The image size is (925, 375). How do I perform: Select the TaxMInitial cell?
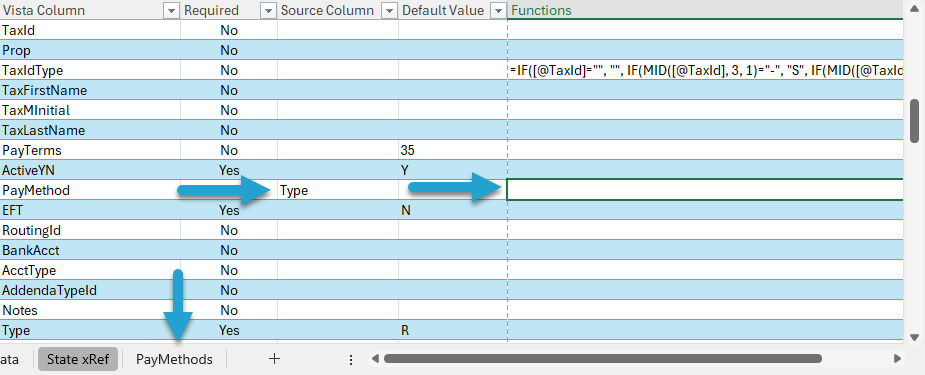pyautogui.click(x=90, y=110)
